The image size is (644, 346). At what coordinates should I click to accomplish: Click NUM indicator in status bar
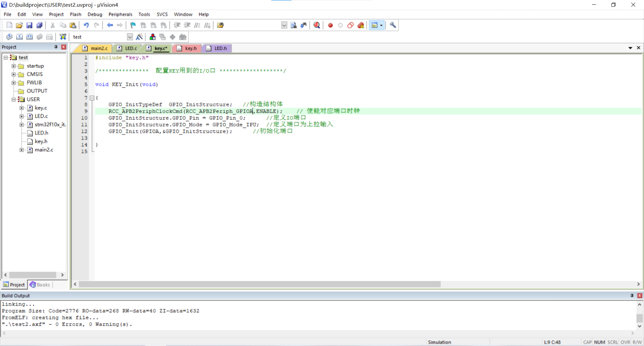point(599,342)
